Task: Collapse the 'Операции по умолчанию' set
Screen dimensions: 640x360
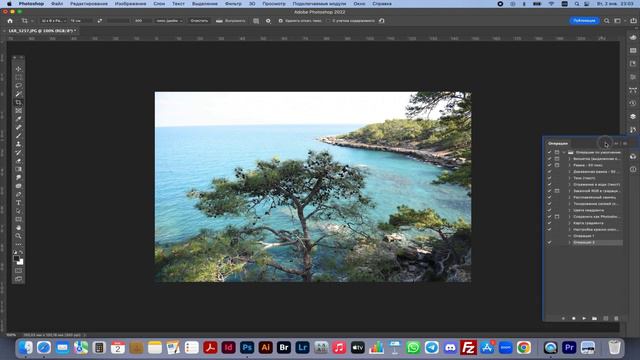Action: click(x=564, y=152)
